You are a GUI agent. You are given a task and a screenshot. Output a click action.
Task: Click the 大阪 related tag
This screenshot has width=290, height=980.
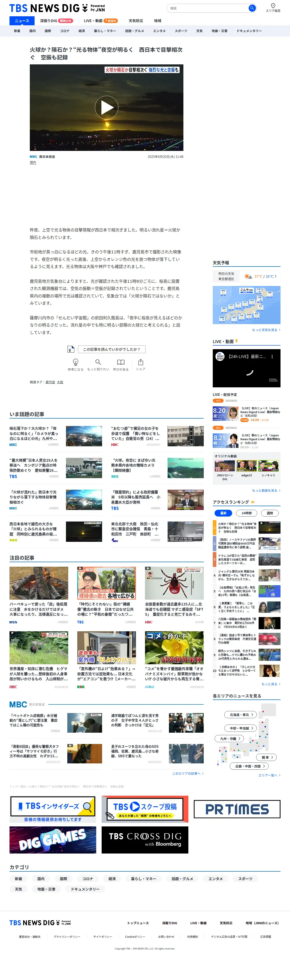click(60, 382)
